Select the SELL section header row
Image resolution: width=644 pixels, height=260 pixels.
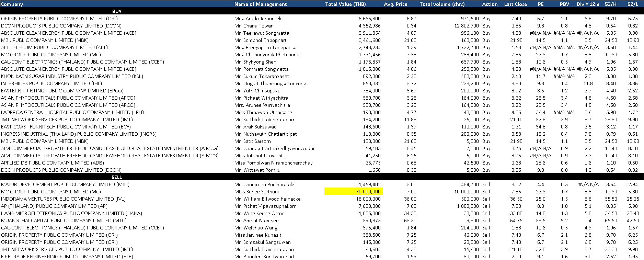pyautogui.click(x=322, y=177)
